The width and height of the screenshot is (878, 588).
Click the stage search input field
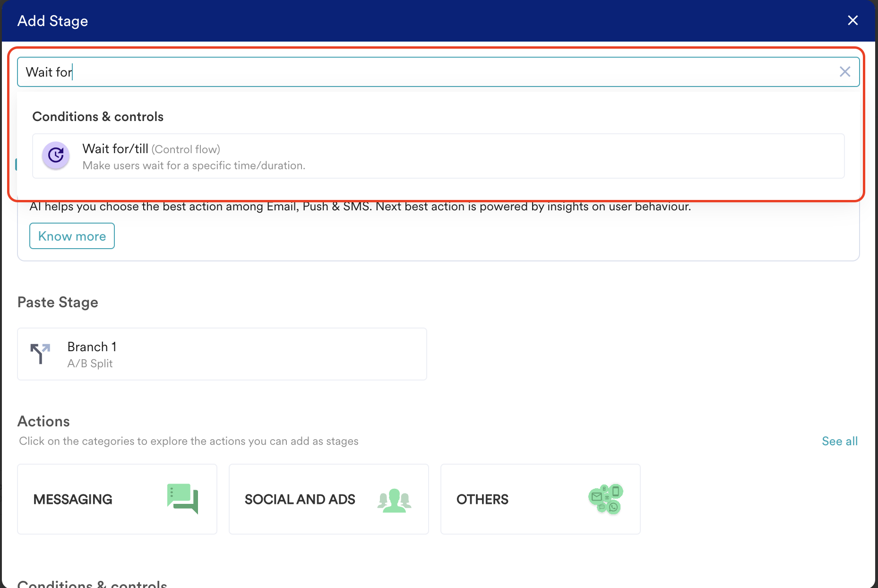425,72
